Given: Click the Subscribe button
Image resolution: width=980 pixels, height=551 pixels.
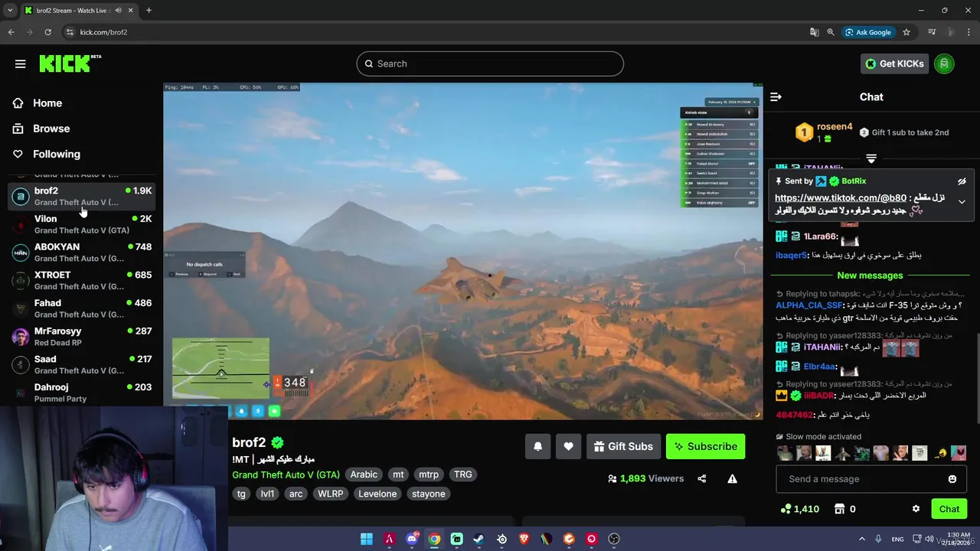Looking at the screenshot, I should coord(705,447).
